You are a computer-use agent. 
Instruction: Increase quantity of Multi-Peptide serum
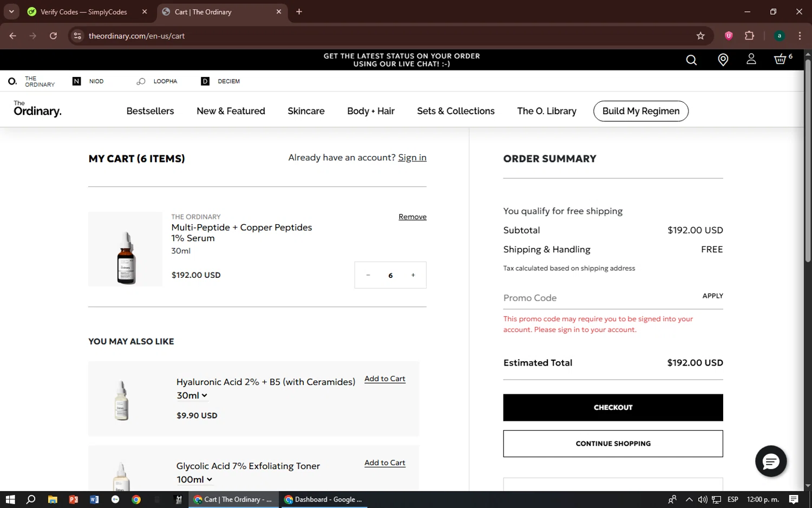pos(413,275)
